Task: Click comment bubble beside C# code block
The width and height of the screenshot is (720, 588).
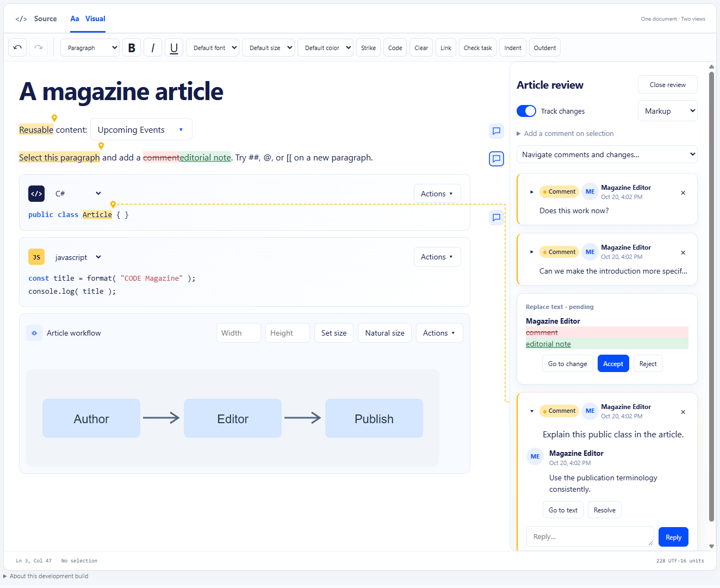Action: 496,218
